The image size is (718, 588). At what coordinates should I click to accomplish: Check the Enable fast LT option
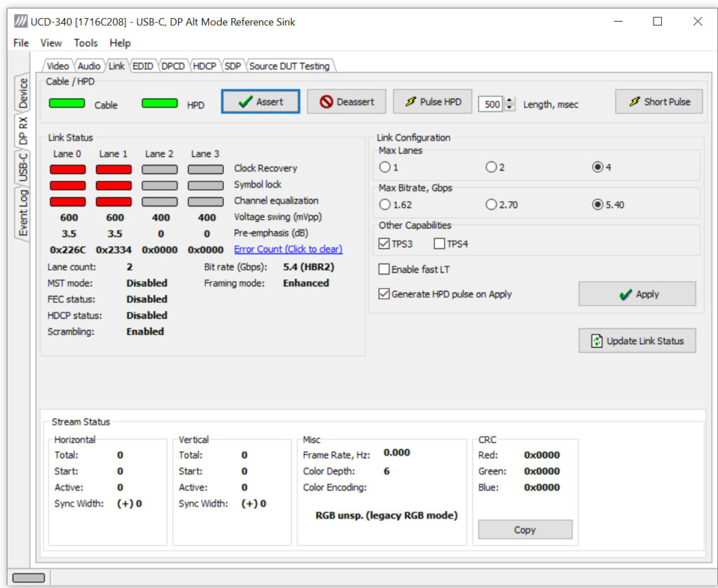(x=384, y=268)
